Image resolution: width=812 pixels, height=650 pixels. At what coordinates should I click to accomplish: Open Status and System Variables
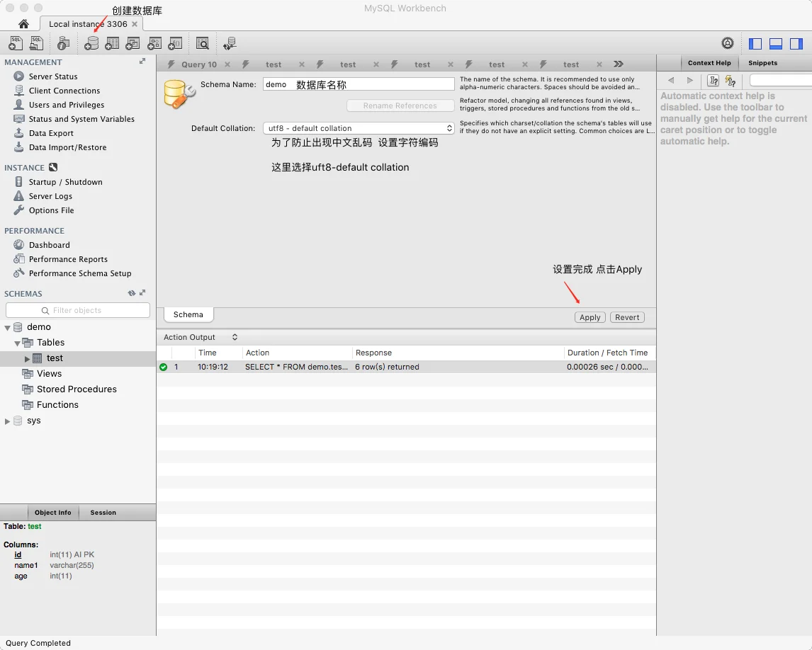click(81, 119)
